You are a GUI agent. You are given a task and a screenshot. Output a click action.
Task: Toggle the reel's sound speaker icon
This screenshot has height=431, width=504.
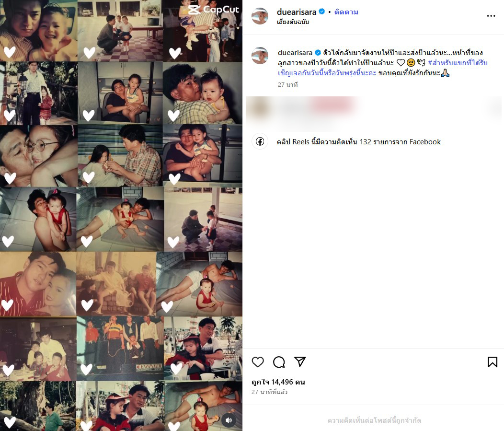click(x=229, y=420)
